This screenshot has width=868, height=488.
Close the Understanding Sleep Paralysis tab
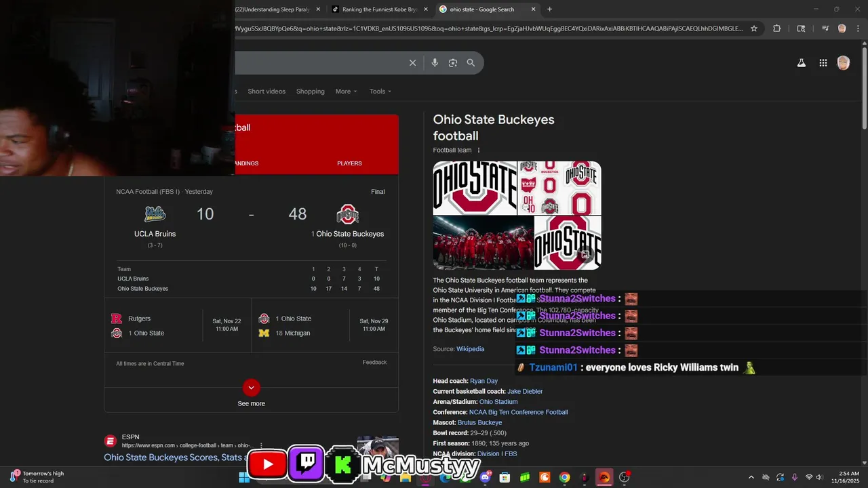(x=318, y=9)
